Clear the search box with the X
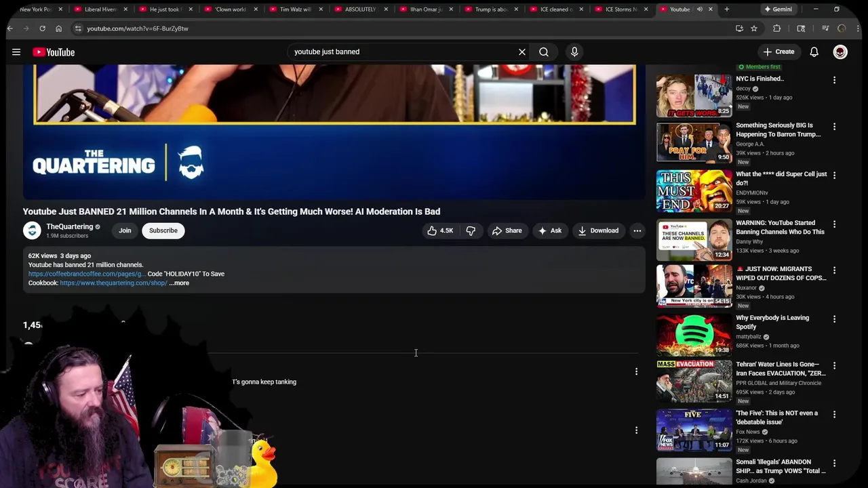The width and height of the screenshot is (868, 488). [x=522, y=52]
